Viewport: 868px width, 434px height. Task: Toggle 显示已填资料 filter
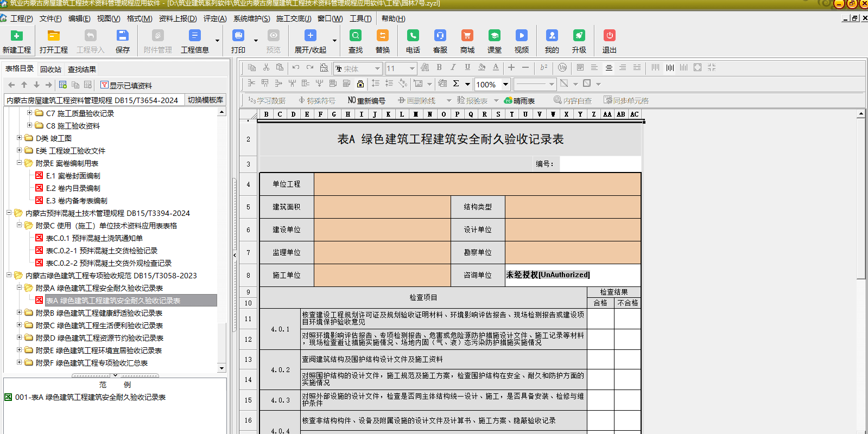click(126, 85)
